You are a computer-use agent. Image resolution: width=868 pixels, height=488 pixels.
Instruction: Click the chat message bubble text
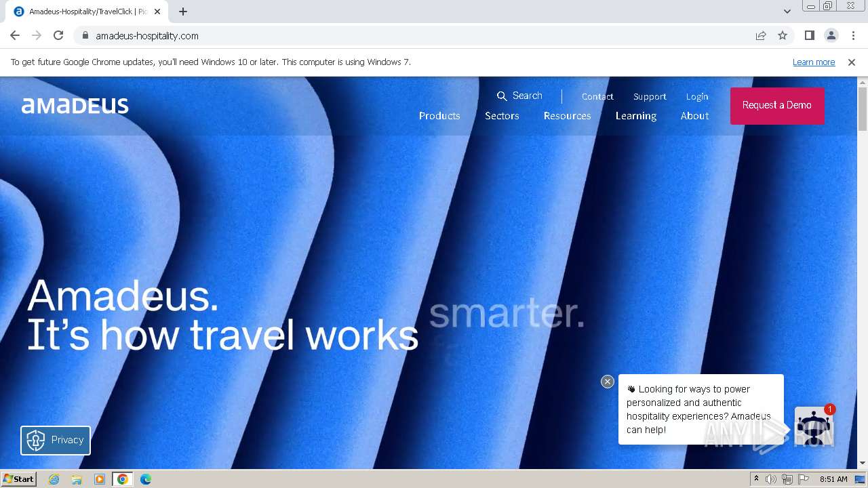(x=698, y=409)
